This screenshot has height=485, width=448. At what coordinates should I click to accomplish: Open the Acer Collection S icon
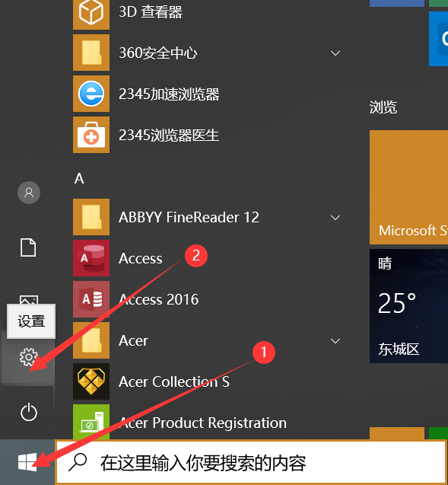pyautogui.click(x=91, y=381)
